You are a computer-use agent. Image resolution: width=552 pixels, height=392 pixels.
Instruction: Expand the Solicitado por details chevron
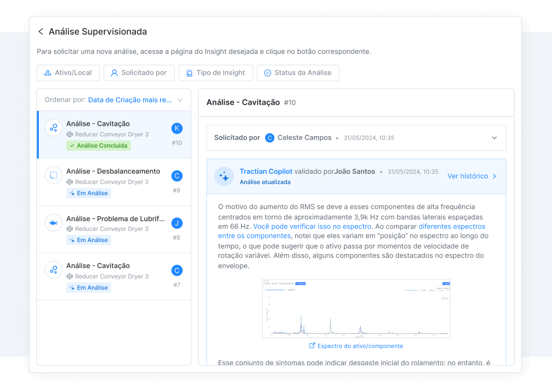494,138
